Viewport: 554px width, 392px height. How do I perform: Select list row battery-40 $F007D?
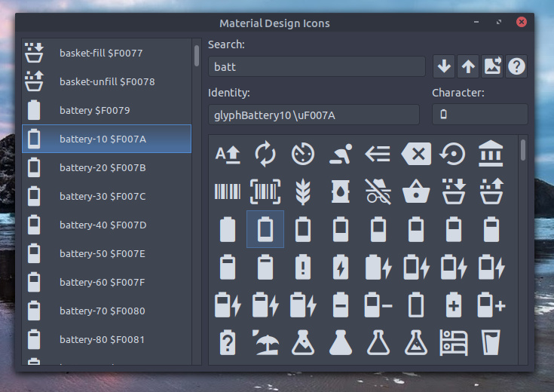tap(106, 225)
